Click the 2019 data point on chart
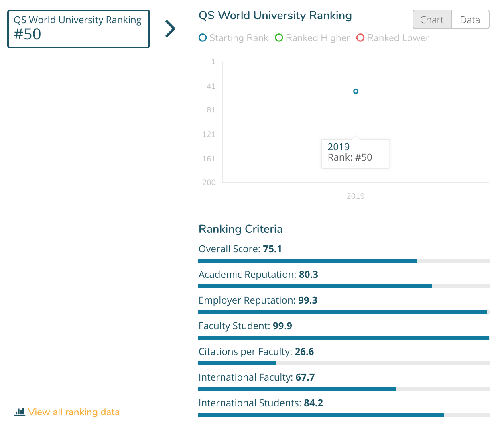The width and height of the screenshot is (504, 432). click(356, 92)
